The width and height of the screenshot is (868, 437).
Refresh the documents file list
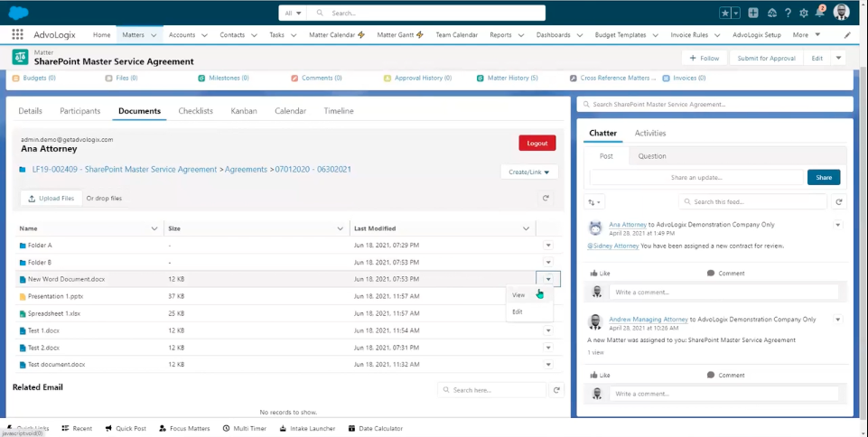546,198
